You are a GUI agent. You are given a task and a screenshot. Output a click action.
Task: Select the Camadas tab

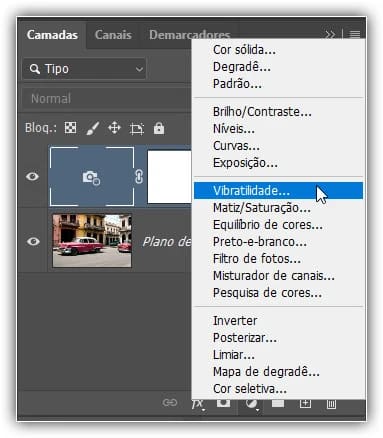(52, 35)
